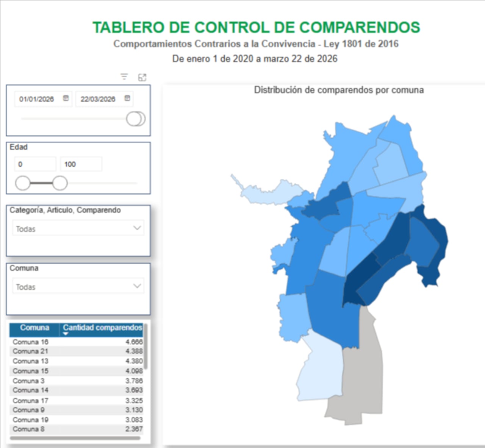Open the calendar picker for start date 01/01/2026
The width and height of the screenshot is (485, 448).
point(65,98)
